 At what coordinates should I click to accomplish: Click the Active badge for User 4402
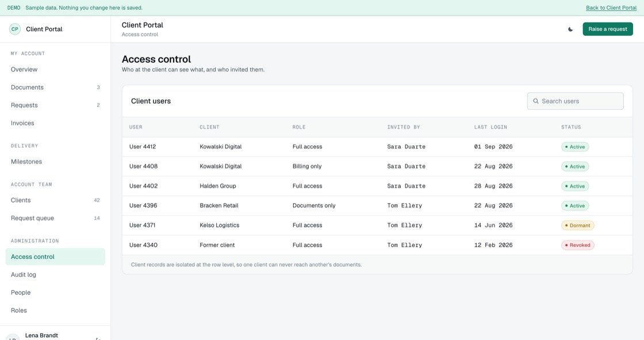click(x=575, y=186)
